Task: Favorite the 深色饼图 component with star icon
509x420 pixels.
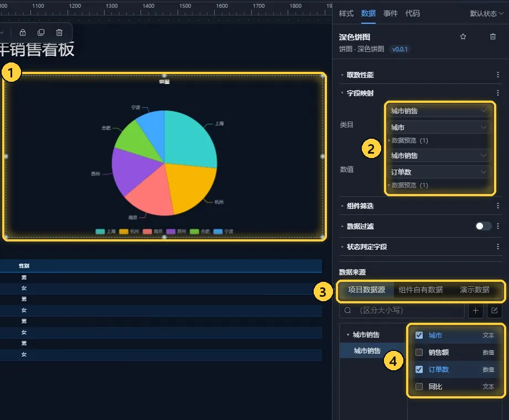Action: [x=463, y=36]
